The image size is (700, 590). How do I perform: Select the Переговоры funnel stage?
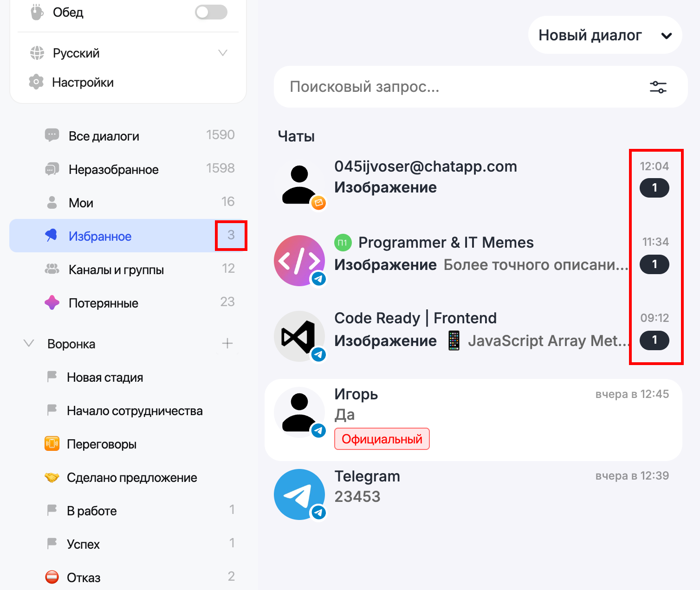tap(102, 444)
